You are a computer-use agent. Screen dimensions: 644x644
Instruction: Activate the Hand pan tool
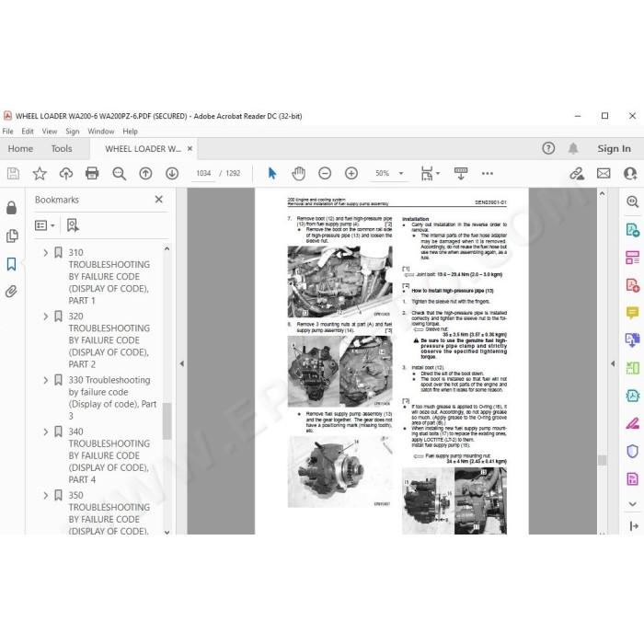(299, 173)
